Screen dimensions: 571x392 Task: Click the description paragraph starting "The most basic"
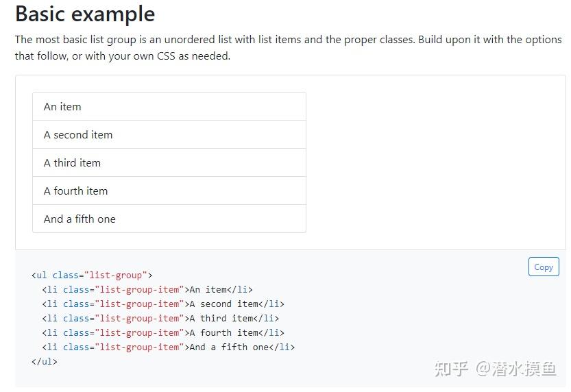coord(288,48)
